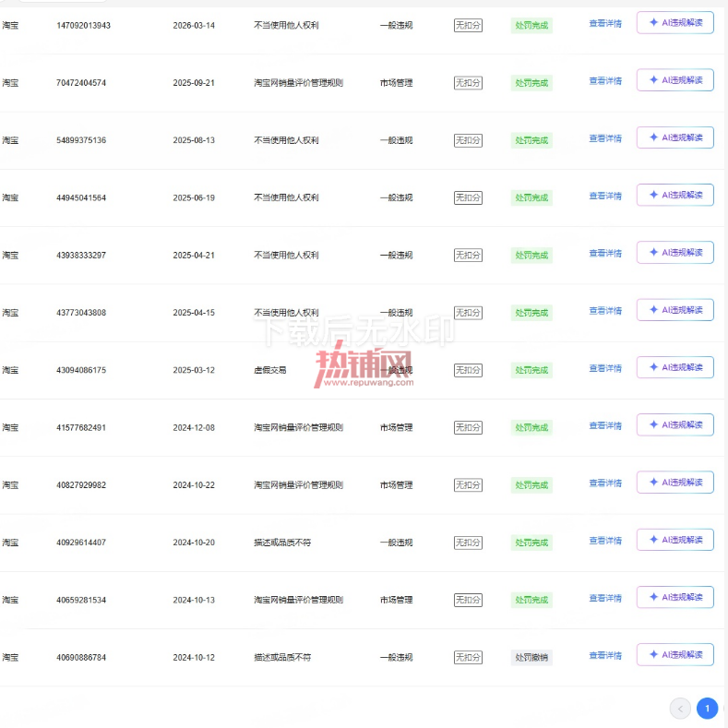
Task: Click 查看详情 for record 70472404574
Action: click(605, 81)
